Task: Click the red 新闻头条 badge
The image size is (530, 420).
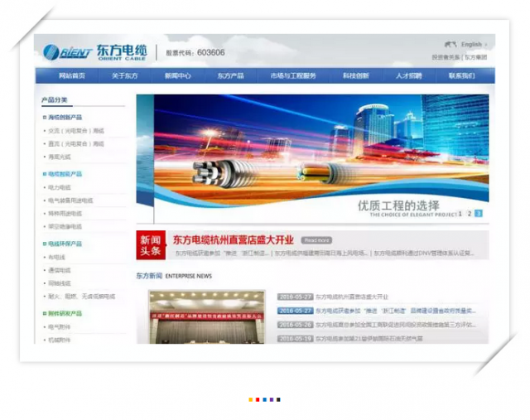Action: pos(151,245)
